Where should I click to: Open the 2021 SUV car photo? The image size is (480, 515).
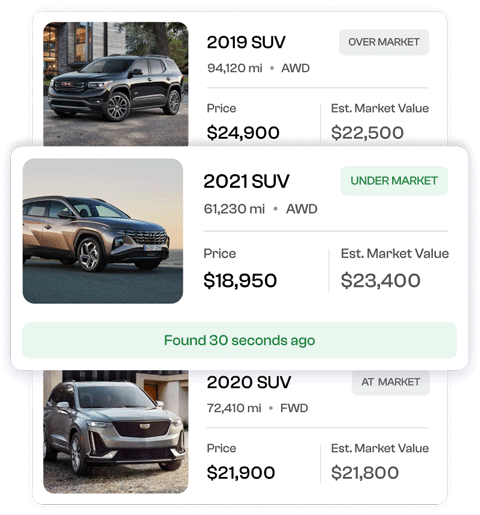103,231
